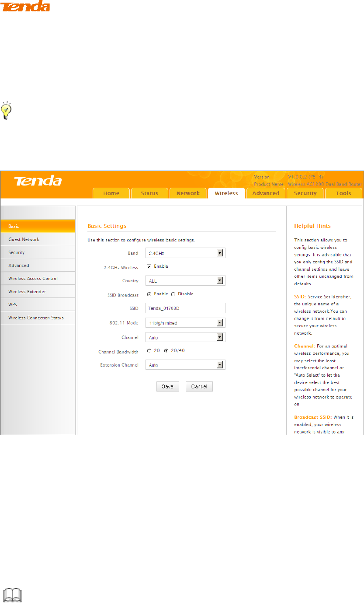Switch to the Network tab
Image resolution: width=364 pixels, height=605 pixels.
[x=188, y=193]
